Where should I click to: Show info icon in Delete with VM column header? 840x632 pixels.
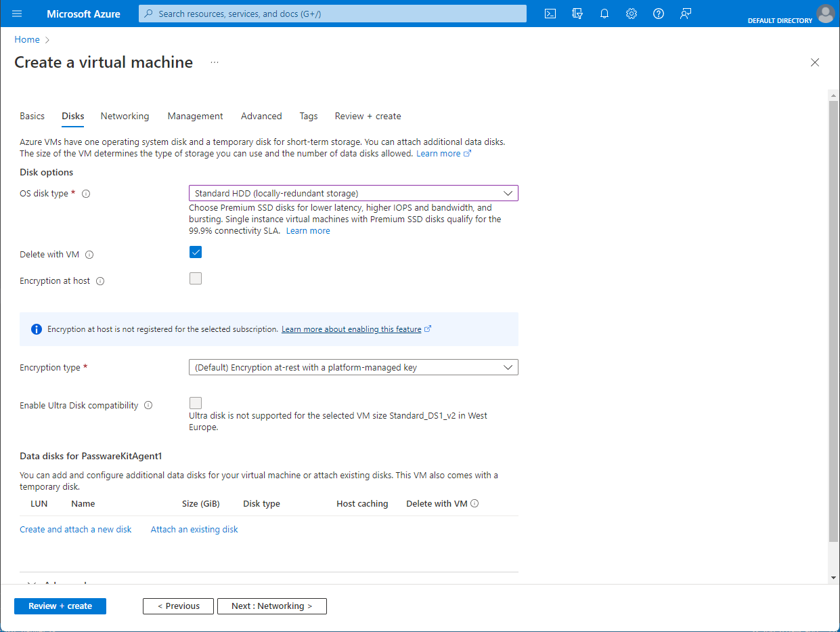pyautogui.click(x=474, y=503)
